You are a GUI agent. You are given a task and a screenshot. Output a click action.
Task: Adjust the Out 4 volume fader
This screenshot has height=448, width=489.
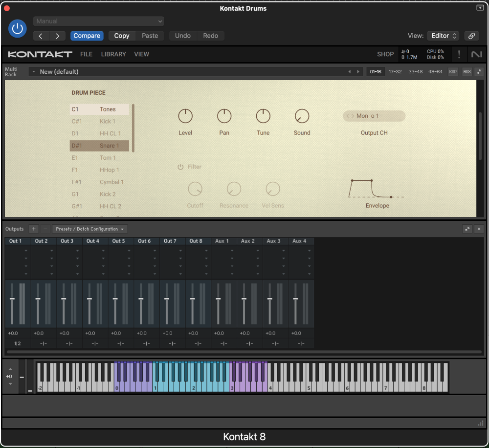point(89,299)
